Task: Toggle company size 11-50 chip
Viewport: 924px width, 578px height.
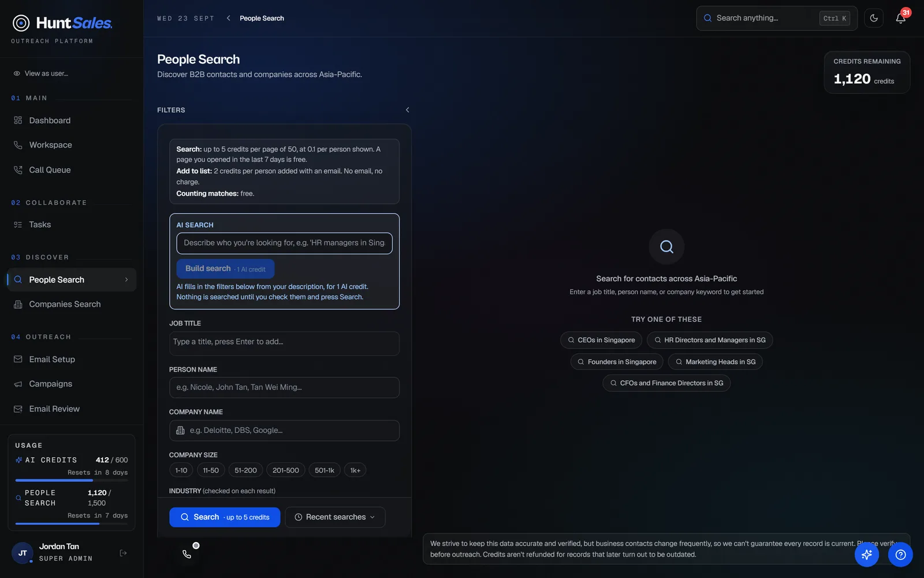Action: pyautogui.click(x=211, y=470)
